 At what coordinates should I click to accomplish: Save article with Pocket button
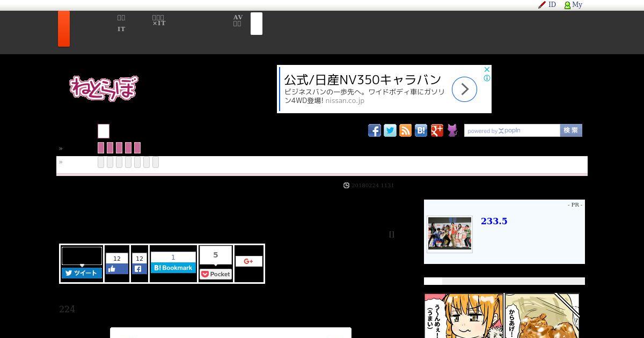click(216, 274)
